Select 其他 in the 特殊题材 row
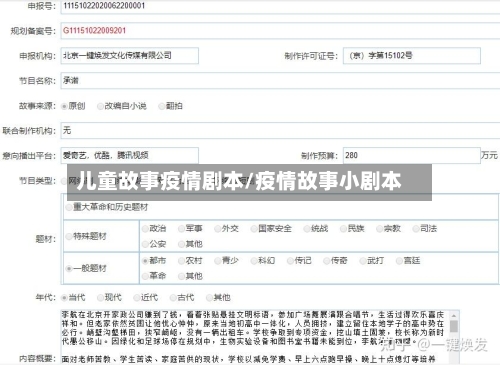The height and width of the screenshot is (365, 500). pyautogui.click(x=181, y=244)
